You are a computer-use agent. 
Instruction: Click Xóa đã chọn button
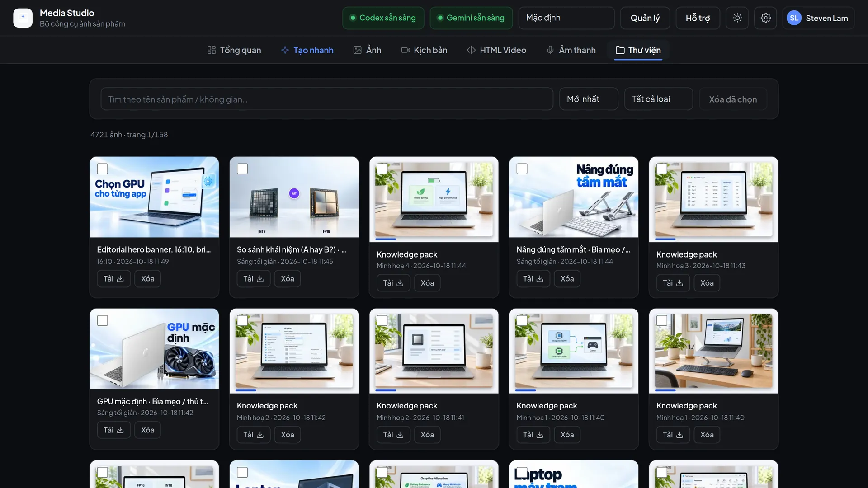(733, 99)
